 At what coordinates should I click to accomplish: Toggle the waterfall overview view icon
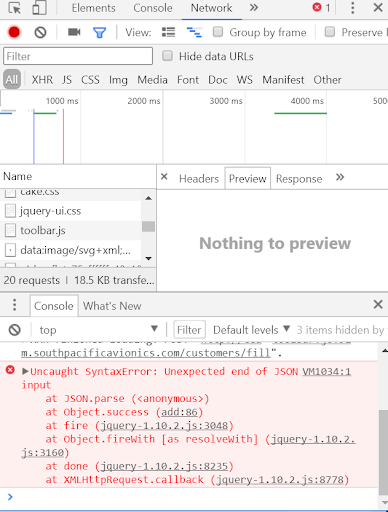(x=194, y=32)
